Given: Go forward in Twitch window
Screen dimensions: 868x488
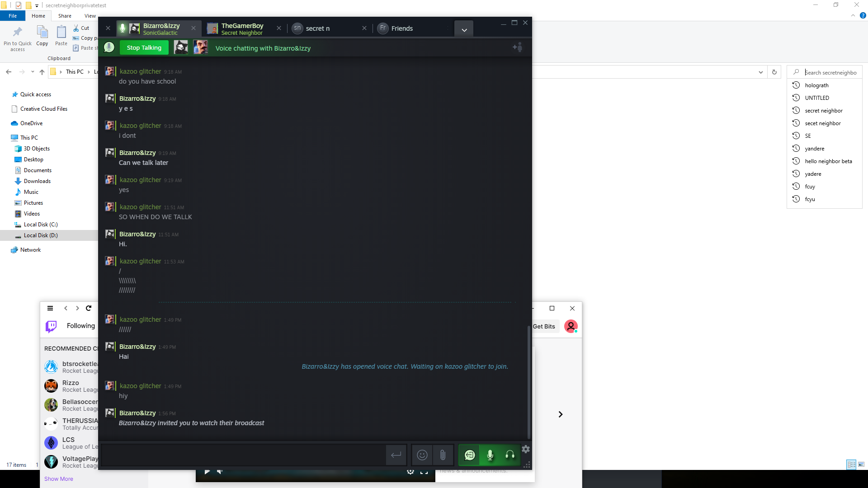Looking at the screenshot, I should (x=77, y=308).
